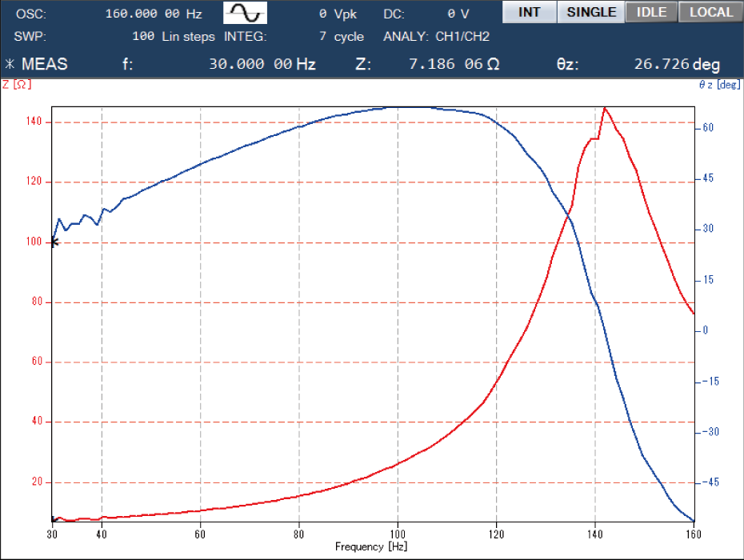
Task: Toggle the SINGLE sweep mode button
Action: coord(590,12)
